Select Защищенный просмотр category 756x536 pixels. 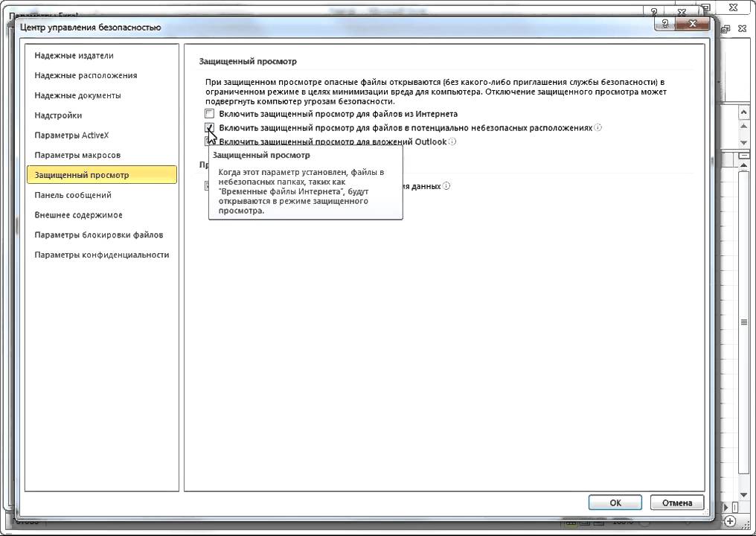(x=102, y=175)
